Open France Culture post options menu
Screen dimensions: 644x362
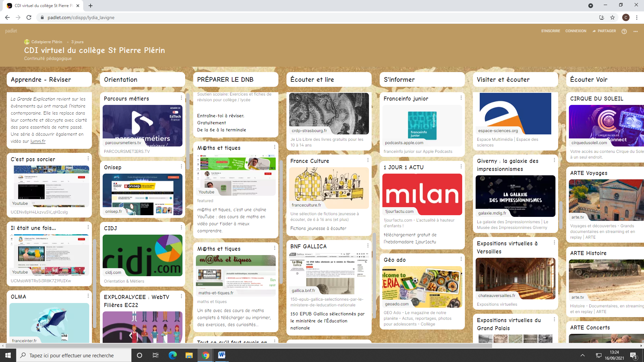click(368, 160)
